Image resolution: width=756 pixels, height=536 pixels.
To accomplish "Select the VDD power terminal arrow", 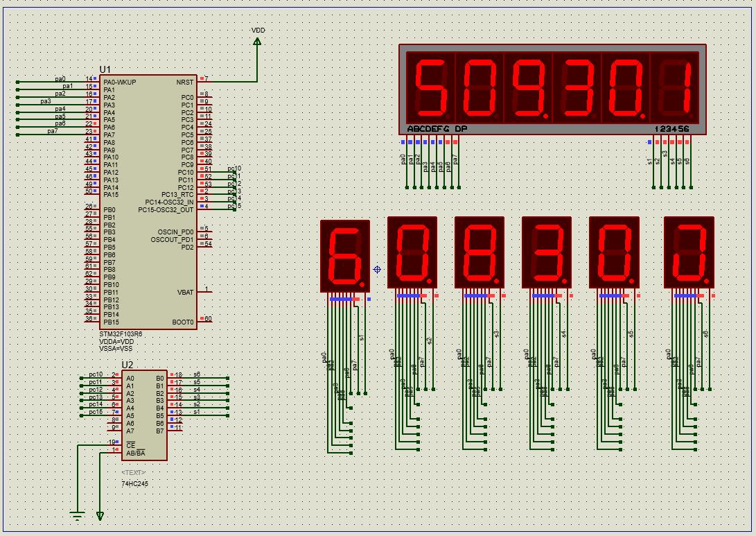I will (257, 42).
